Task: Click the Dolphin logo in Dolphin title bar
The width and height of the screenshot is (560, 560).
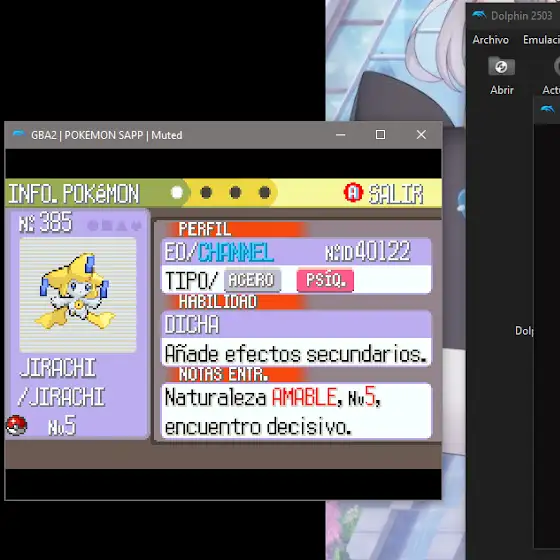Action: click(479, 15)
